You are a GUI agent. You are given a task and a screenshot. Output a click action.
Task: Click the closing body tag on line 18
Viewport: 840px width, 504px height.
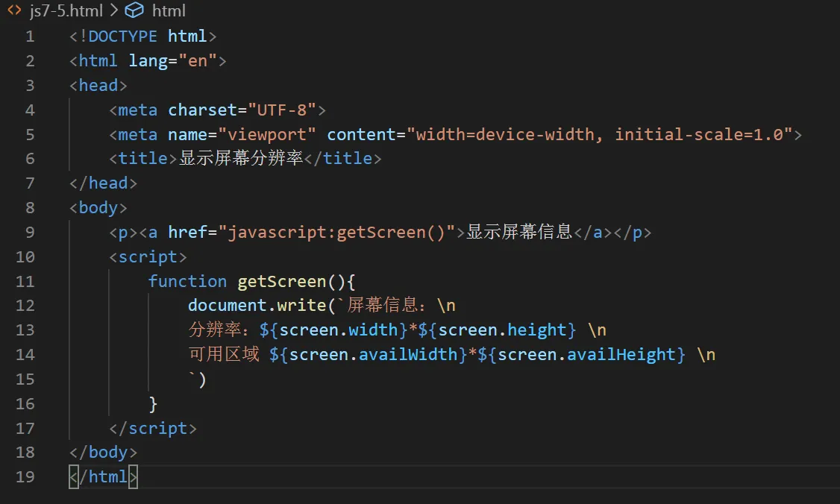click(x=104, y=453)
